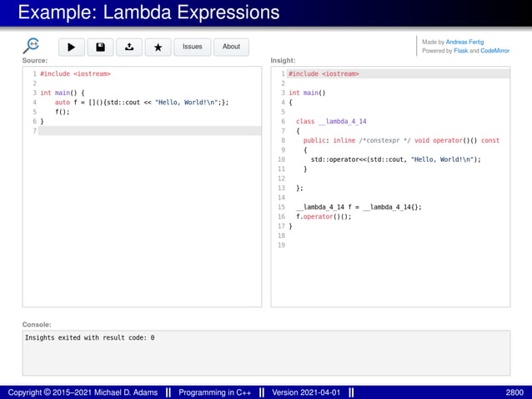This screenshot has height=399, width=532.
Task: Click the Console output box
Action: coord(266,353)
